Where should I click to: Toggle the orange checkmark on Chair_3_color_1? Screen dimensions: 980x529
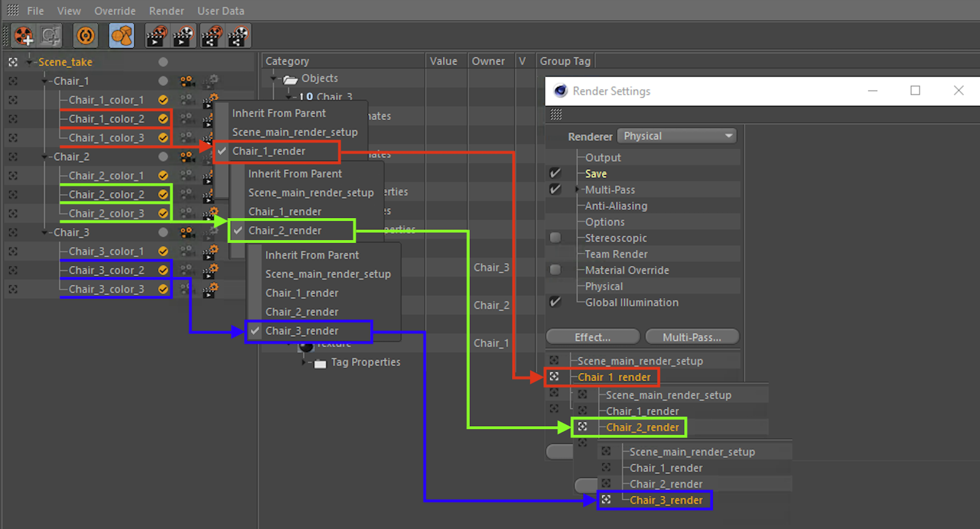click(x=163, y=252)
